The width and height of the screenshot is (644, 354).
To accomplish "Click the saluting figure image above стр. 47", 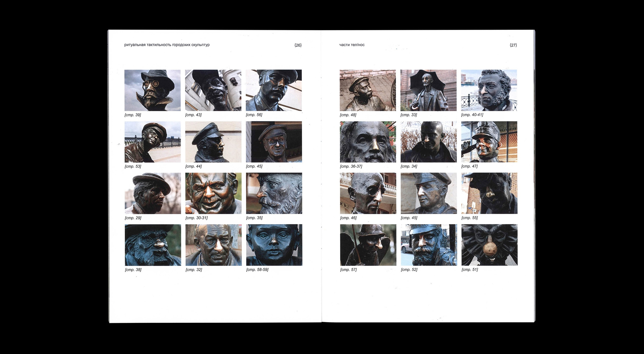I will coord(489,142).
